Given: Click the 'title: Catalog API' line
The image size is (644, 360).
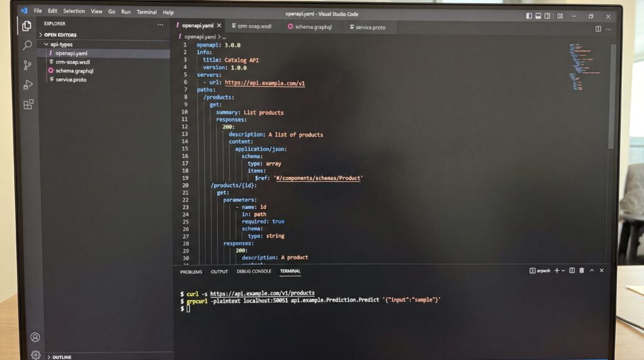Looking at the screenshot, I should tap(230, 60).
